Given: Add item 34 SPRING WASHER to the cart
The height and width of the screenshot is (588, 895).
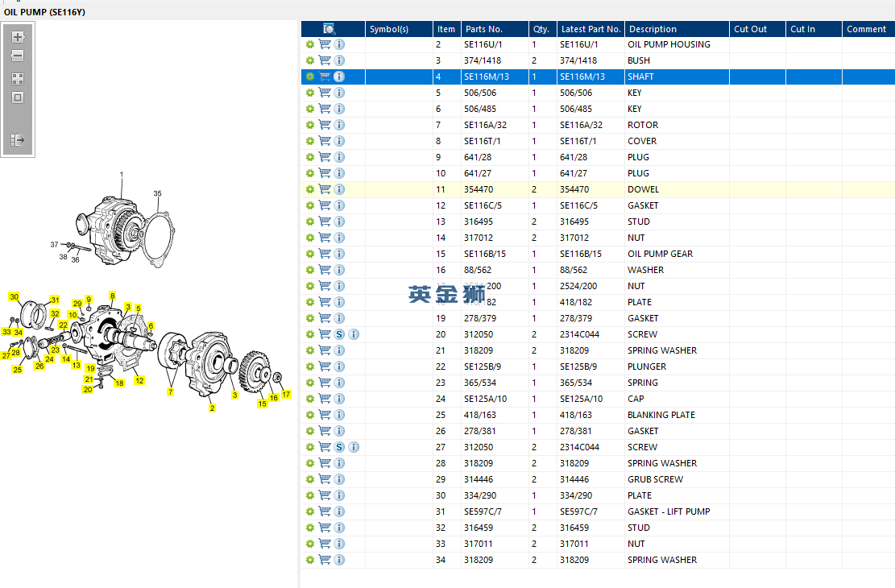Looking at the screenshot, I should (325, 560).
